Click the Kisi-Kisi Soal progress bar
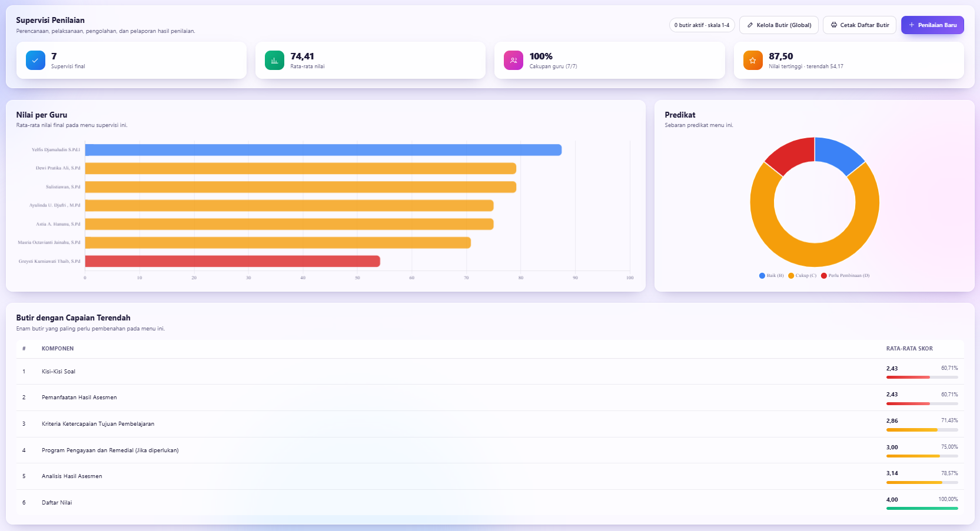The width and height of the screenshot is (980, 531). [922, 377]
